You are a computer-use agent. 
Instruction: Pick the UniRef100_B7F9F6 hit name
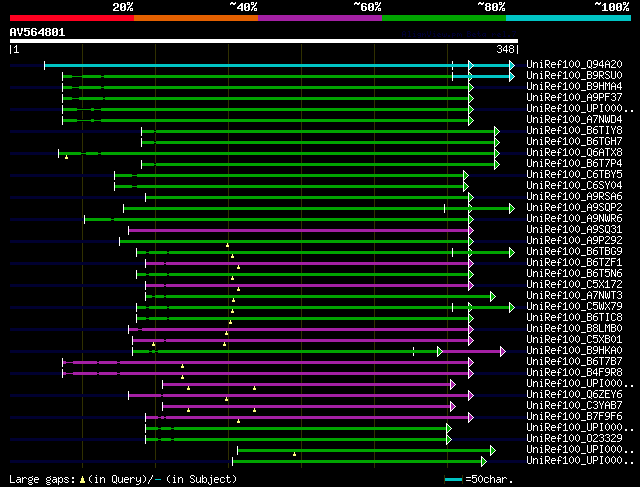pos(574,417)
